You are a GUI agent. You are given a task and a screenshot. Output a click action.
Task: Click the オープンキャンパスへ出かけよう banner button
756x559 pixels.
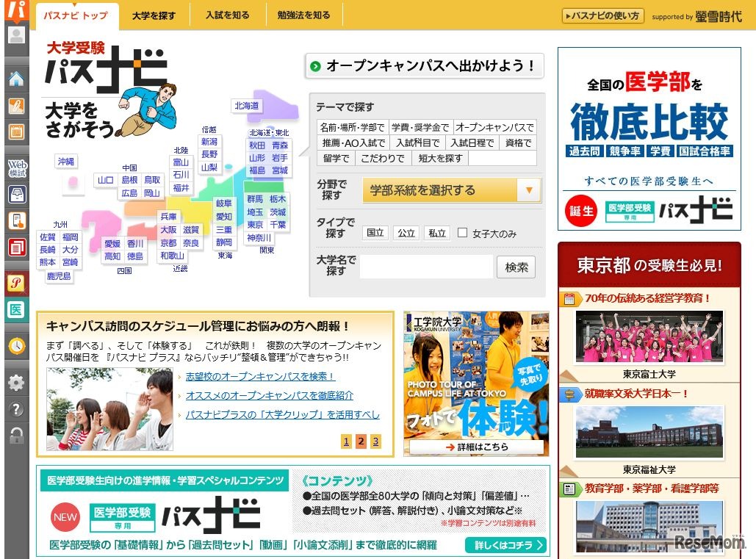coord(425,66)
